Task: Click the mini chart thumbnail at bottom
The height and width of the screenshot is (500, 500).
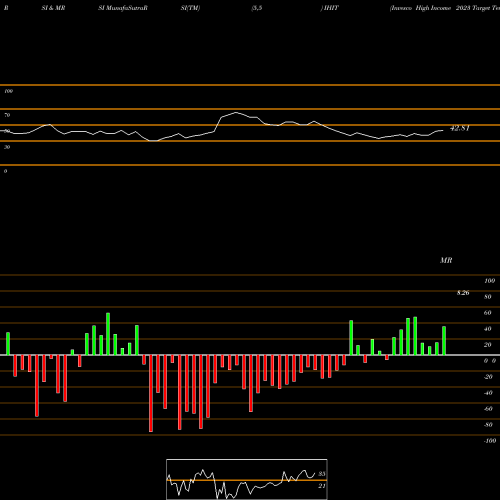Action: tap(247, 479)
